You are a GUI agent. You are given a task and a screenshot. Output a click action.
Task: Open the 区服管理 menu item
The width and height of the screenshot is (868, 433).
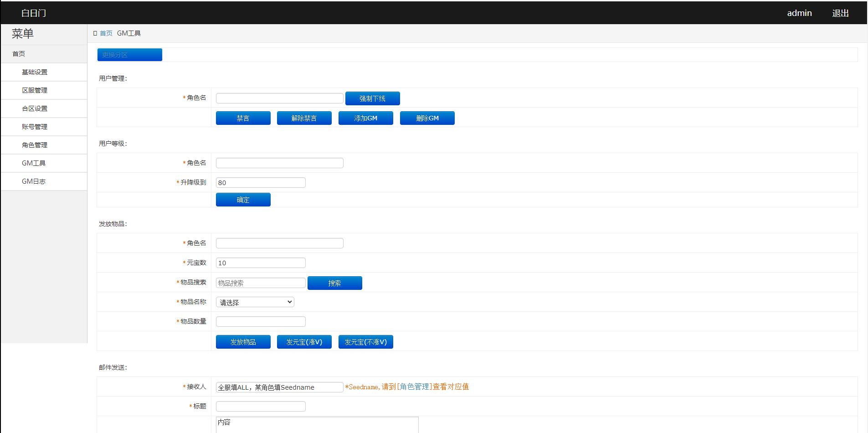click(x=34, y=90)
